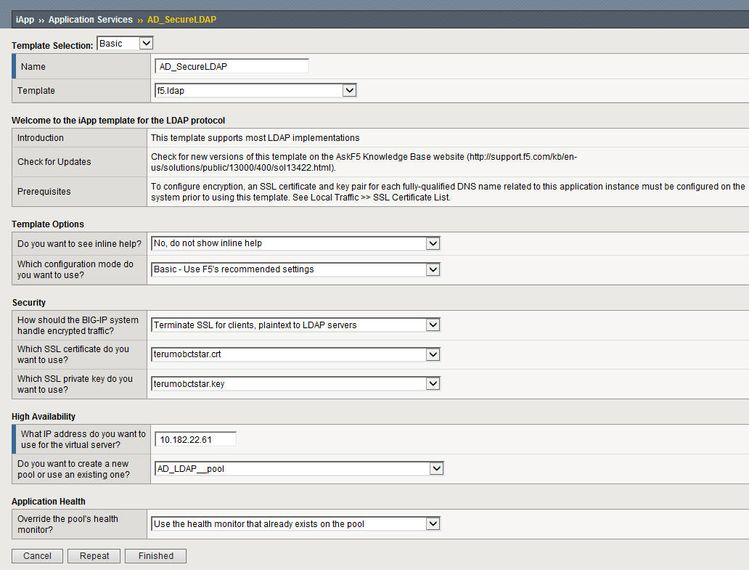The image size is (749, 570).
Task: Select the SSL certificate dropdown
Action: click(295, 354)
